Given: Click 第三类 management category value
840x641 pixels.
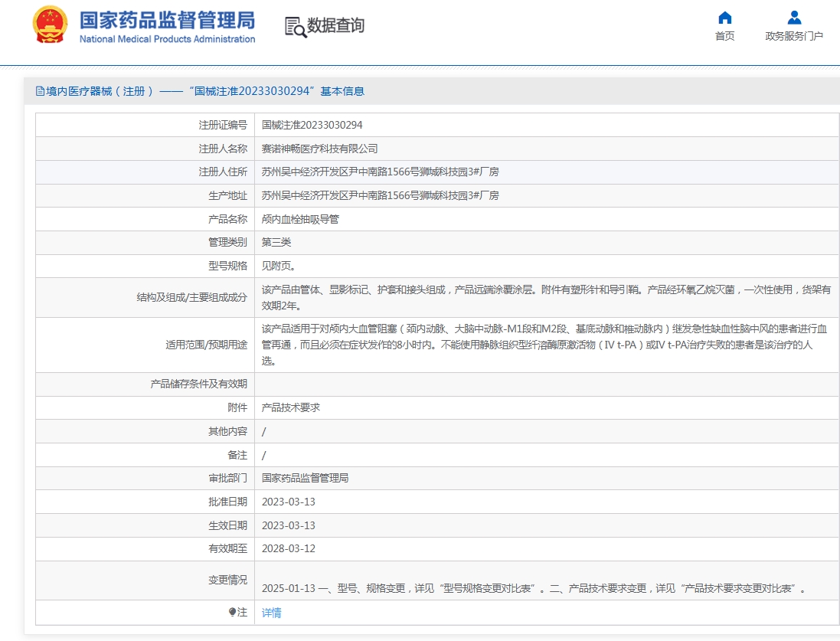Looking at the screenshot, I should tap(276, 242).
